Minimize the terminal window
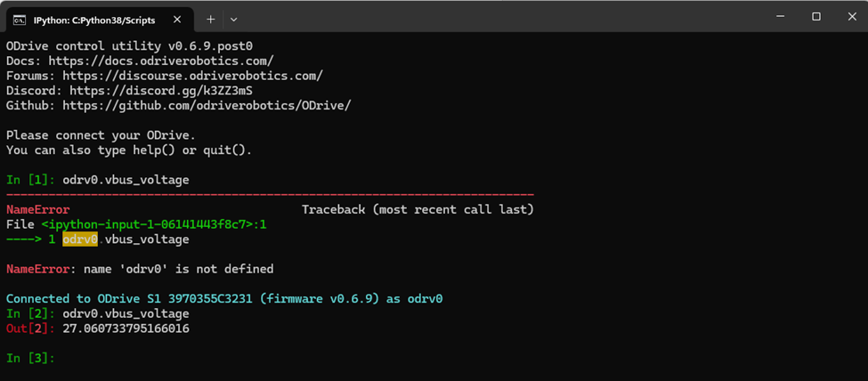868x381 pixels. 774,17
